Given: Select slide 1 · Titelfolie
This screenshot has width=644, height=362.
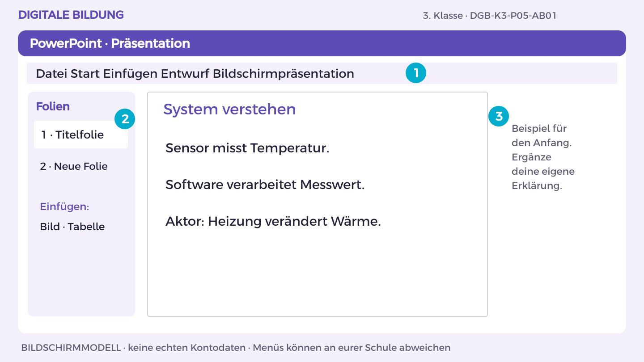Looking at the screenshot, I should (x=81, y=135).
